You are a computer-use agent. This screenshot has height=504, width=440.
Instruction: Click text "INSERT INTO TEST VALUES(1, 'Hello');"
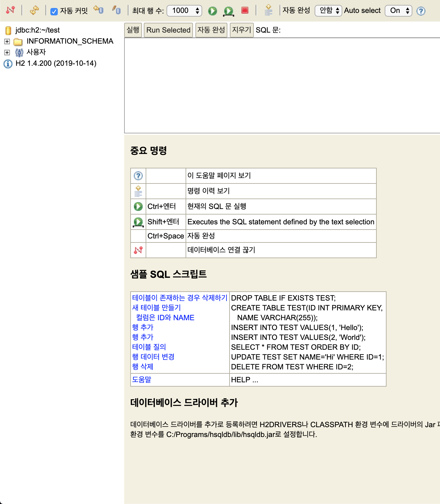tap(297, 328)
